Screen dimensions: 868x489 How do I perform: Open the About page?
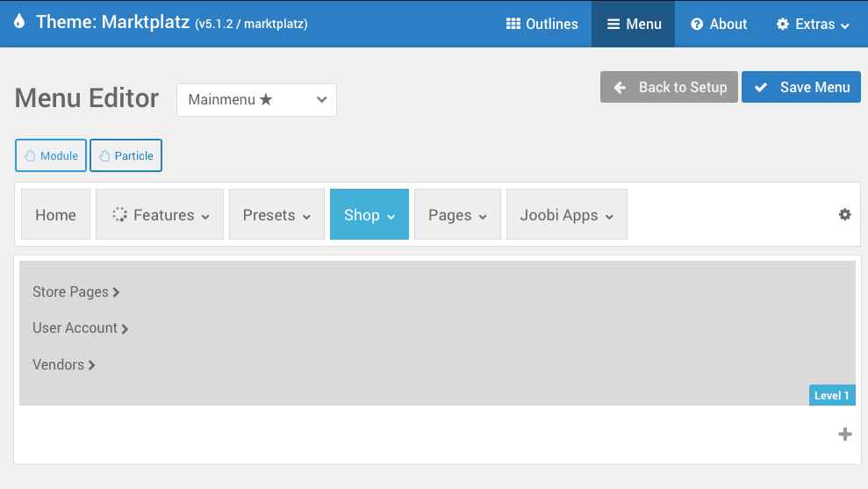719,24
